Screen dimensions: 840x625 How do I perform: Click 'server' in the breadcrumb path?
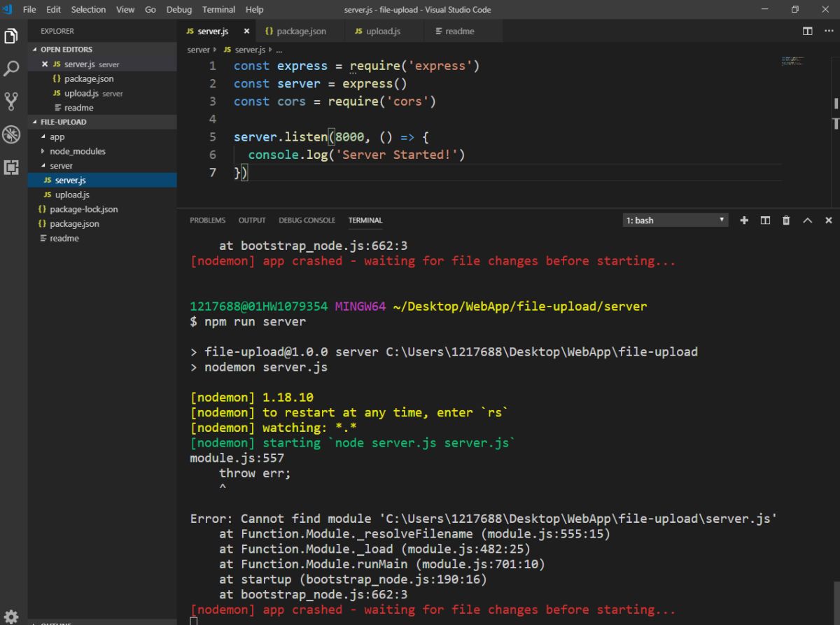(x=198, y=50)
